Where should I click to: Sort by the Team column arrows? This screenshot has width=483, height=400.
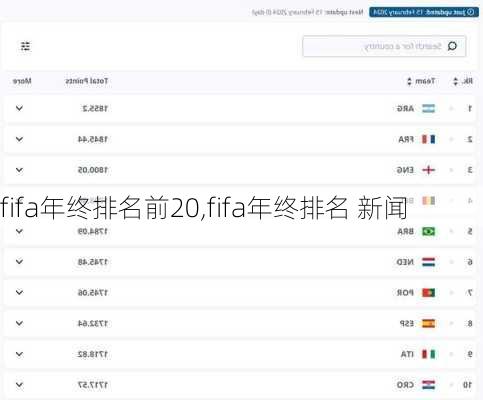click(410, 81)
